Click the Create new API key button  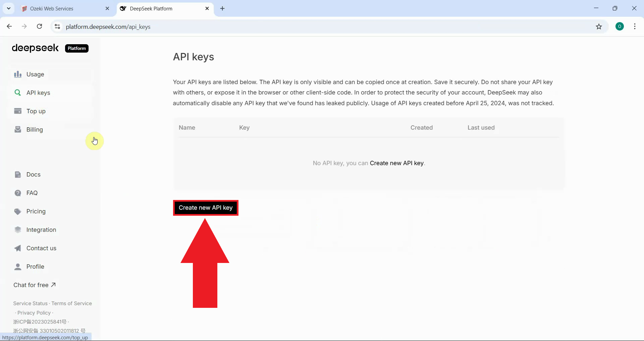tap(206, 208)
